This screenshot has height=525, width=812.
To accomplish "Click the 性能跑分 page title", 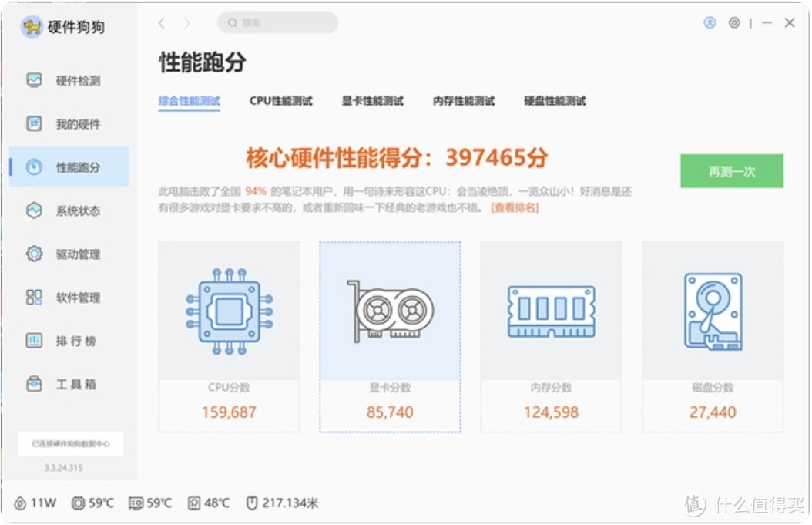I will coord(202,62).
